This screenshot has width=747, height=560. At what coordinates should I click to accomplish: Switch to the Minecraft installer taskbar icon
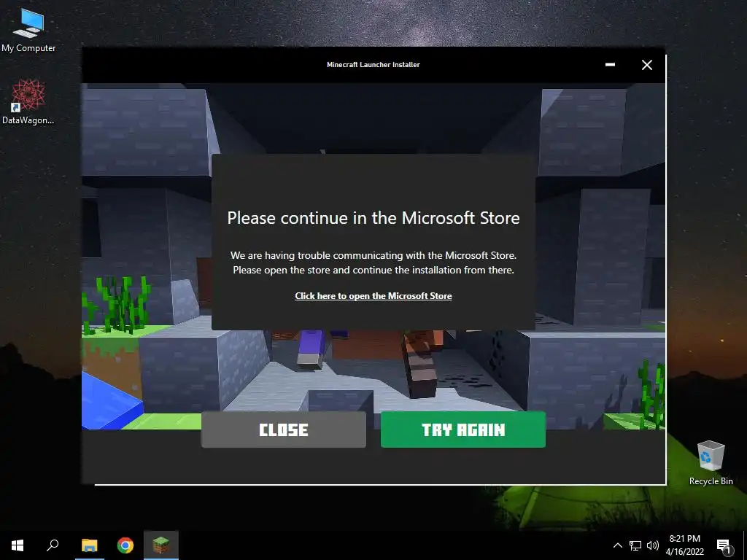(161, 545)
